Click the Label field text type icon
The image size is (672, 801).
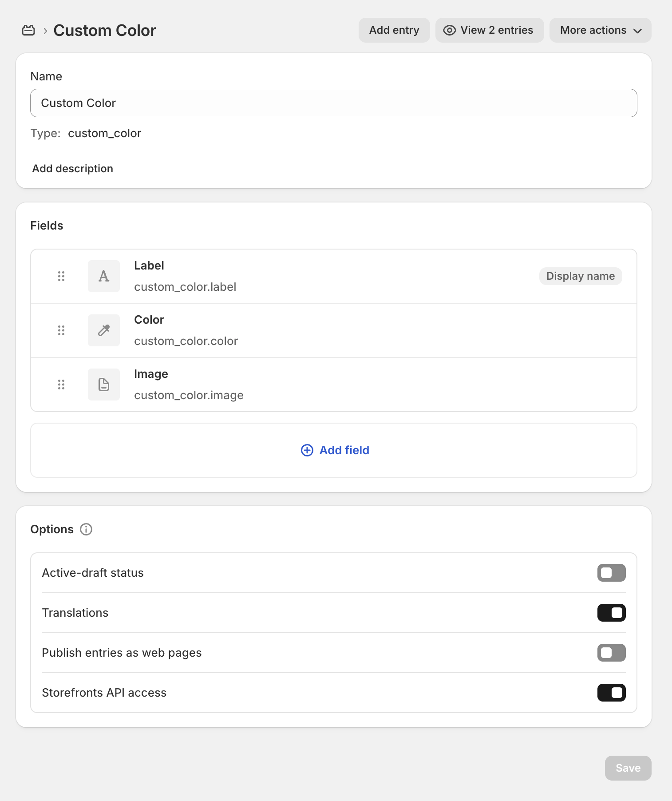pos(104,276)
